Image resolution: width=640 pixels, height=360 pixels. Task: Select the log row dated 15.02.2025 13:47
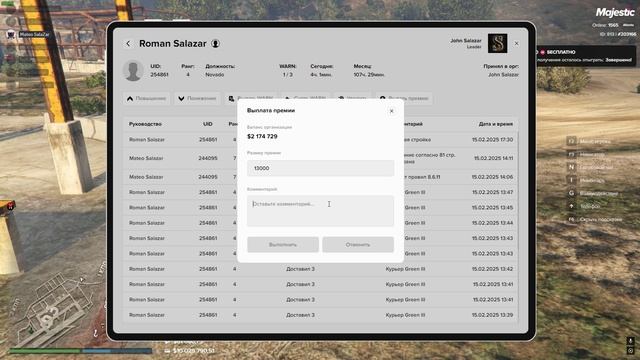coord(320,192)
